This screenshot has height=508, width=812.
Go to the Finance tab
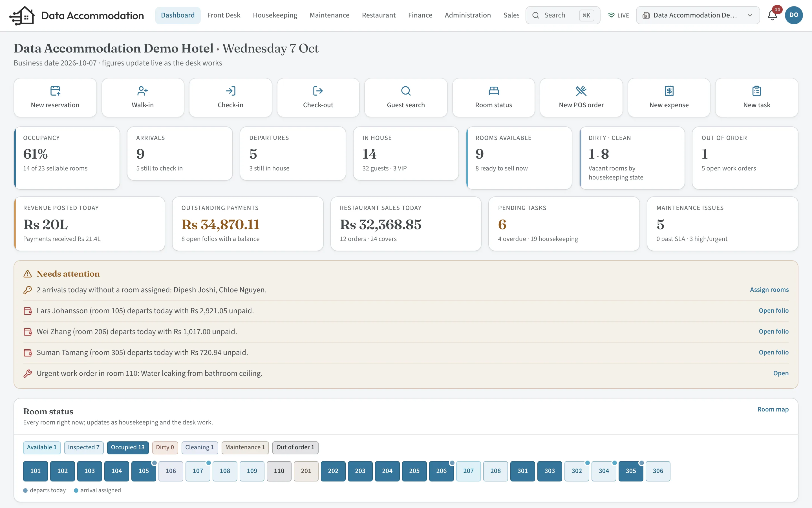pyautogui.click(x=420, y=15)
